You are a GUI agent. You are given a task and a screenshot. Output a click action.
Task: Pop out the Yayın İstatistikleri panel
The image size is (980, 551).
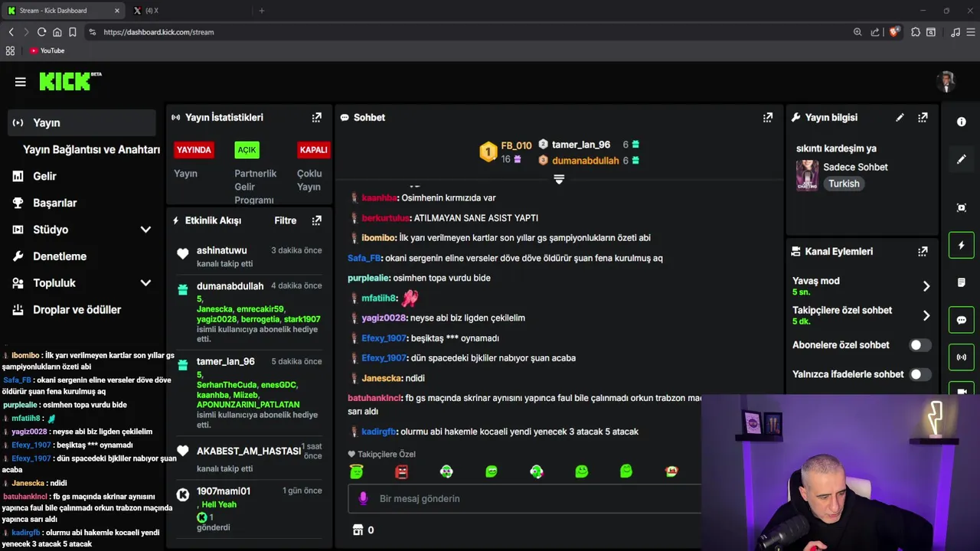(316, 117)
